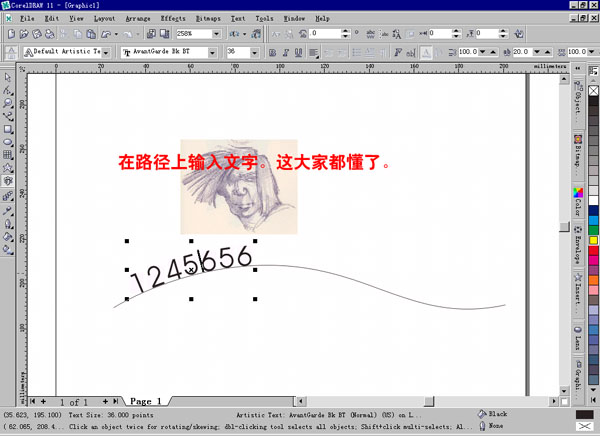Viewport: 600px width, 436px height.
Task: Select the Interactive Blend tool
Action: (x=8, y=197)
